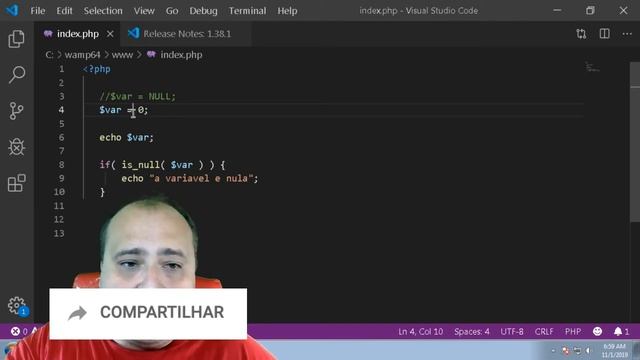
Task: Click the wamp64 breadcrumb segment
Action: pyautogui.click(x=82, y=55)
